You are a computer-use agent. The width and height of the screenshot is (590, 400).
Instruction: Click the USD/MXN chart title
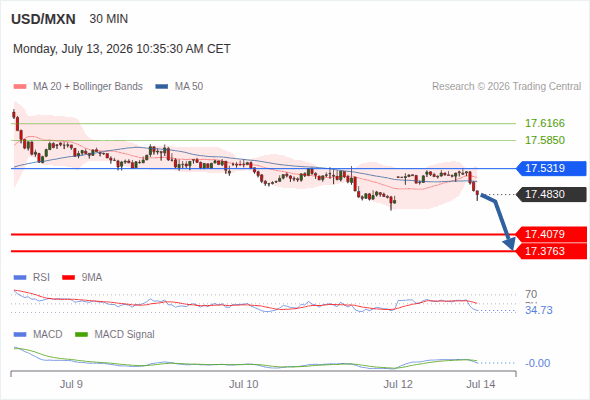tap(43, 19)
